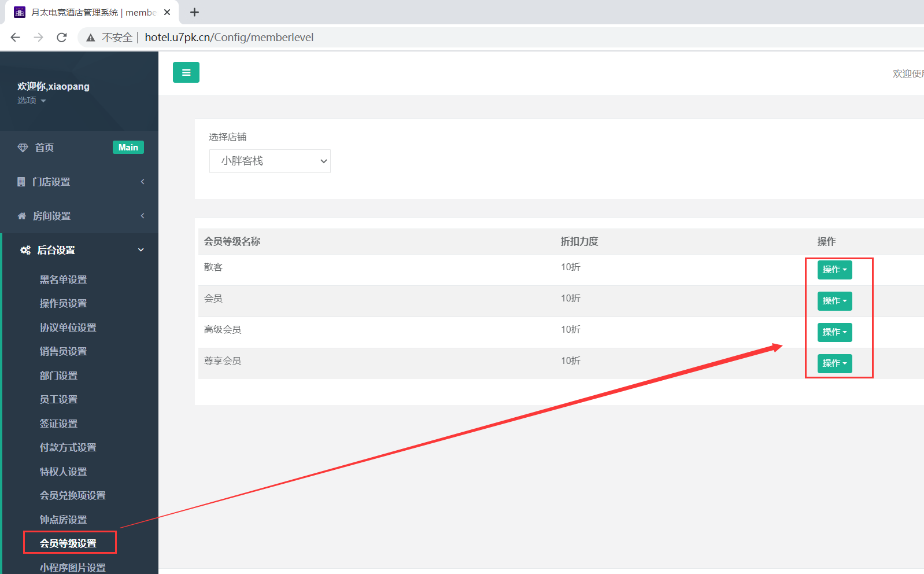Expand the 房间设置 chevron
Screen dimensions: 924x574
pyautogui.click(x=142, y=216)
